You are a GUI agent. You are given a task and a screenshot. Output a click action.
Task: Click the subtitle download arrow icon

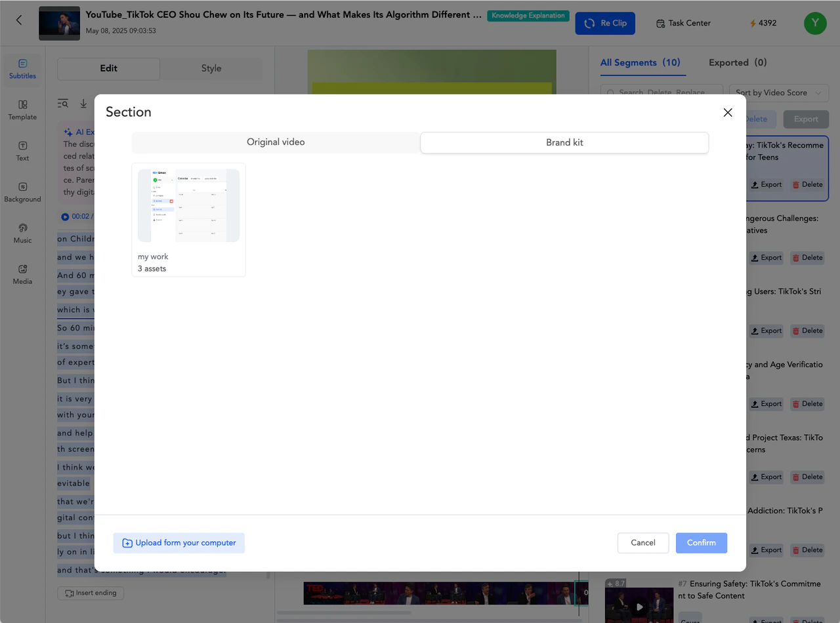tap(83, 104)
